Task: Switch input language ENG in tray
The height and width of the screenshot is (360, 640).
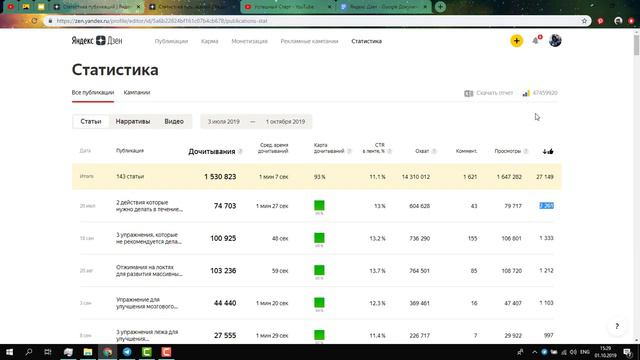Action: click(584, 352)
